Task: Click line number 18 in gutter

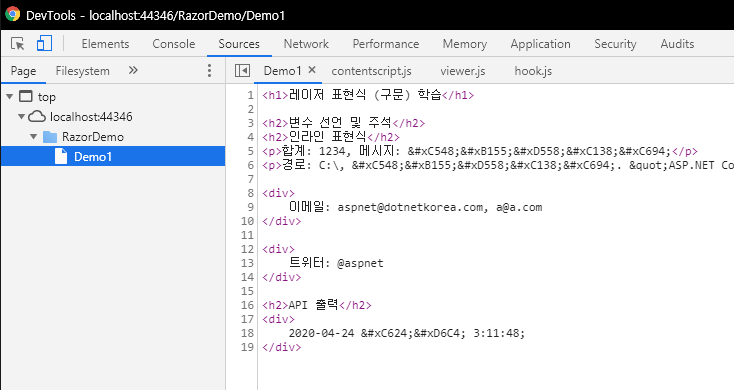Action: click(247, 333)
